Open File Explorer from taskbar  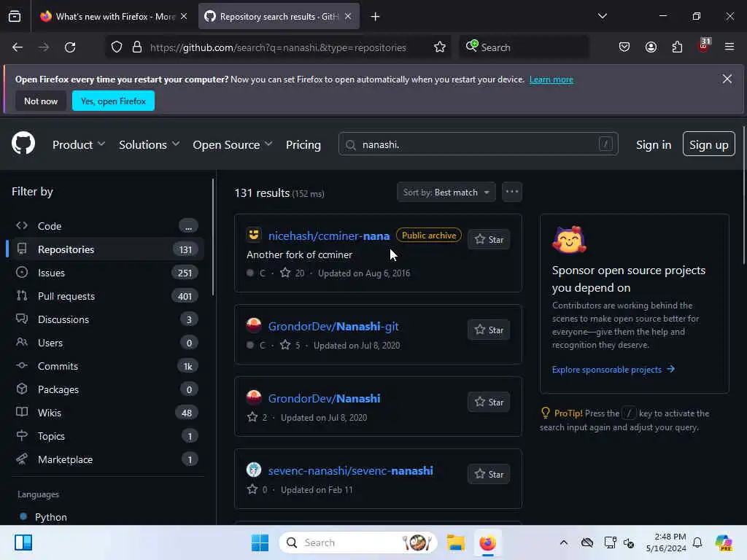coord(455,542)
